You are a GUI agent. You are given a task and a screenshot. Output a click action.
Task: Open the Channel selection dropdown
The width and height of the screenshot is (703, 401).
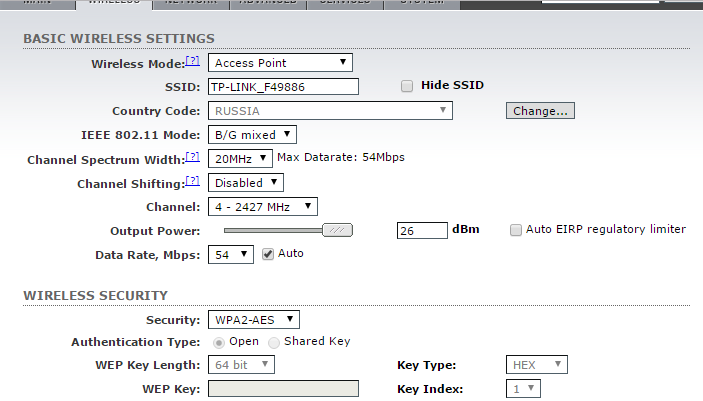[263, 207]
